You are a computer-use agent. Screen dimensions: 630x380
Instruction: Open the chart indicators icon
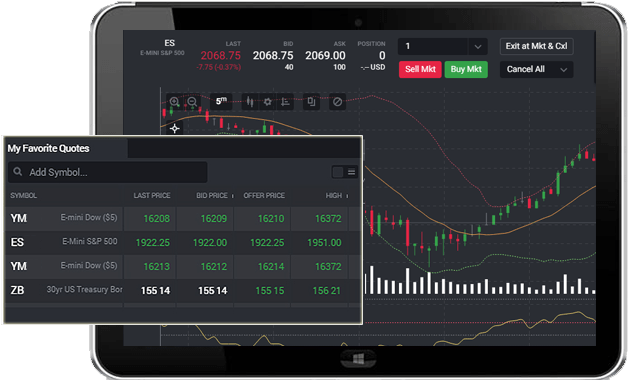point(285,102)
